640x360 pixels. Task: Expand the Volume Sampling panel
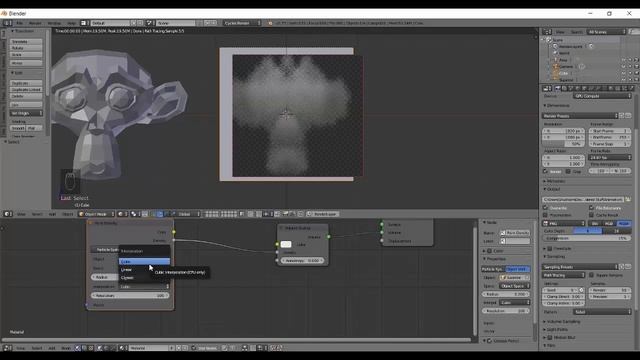coord(562,322)
